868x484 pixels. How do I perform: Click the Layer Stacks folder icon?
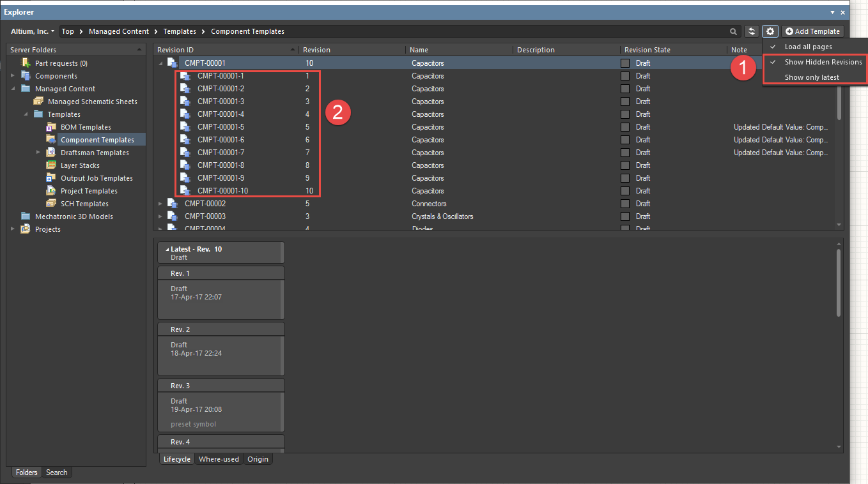pyautogui.click(x=51, y=165)
